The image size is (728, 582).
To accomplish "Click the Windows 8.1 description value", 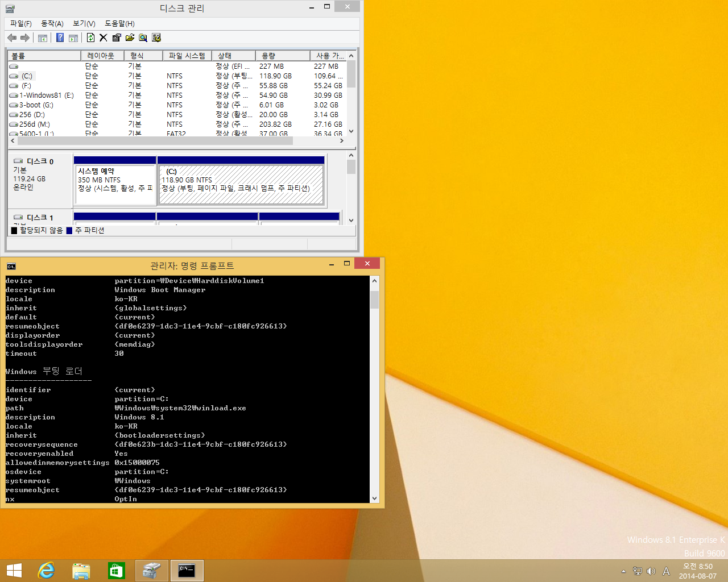I will pyautogui.click(x=139, y=417).
